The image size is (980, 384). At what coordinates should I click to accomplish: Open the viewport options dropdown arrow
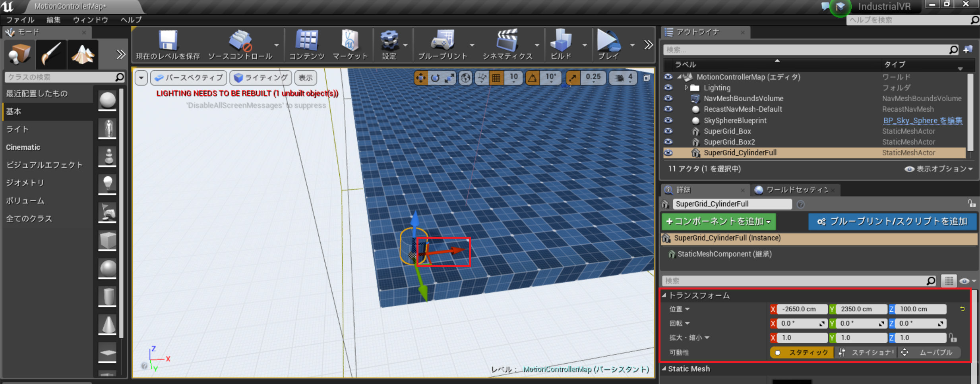[x=141, y=78]
